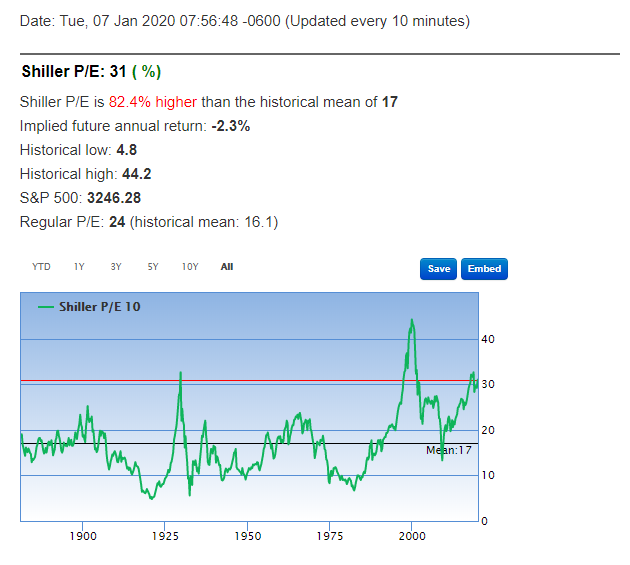Image resolution: width=630 pixels, height=565 pixels.
Task: Click the 20 y-axis label
Action: point(488,430)
